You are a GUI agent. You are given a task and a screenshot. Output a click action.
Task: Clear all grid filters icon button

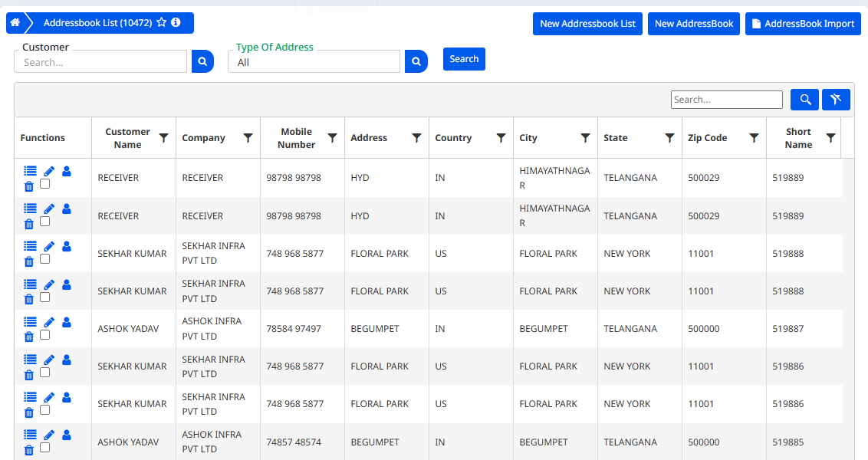(836, 100)
